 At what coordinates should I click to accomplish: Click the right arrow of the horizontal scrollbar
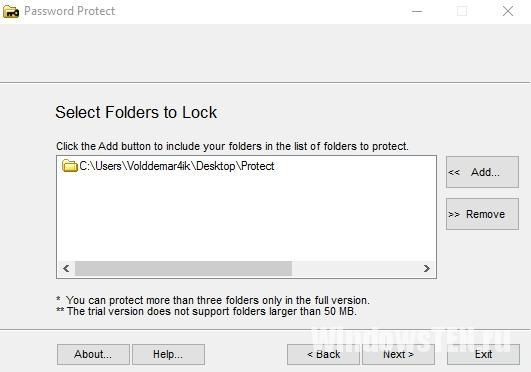427,268
